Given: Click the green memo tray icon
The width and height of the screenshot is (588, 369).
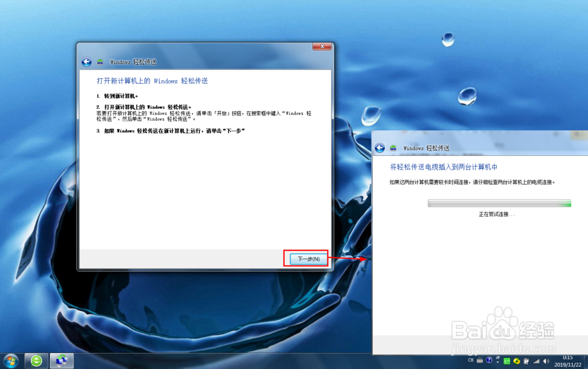Looking at the screenshot, I should coord(506,361).
